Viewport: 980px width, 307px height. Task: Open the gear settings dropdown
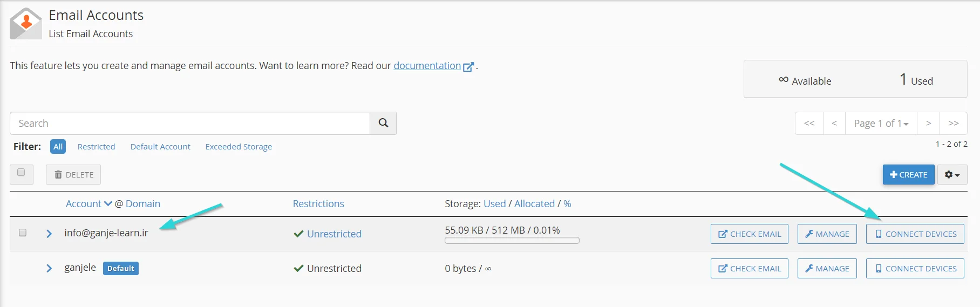click(x=952, y=175)
